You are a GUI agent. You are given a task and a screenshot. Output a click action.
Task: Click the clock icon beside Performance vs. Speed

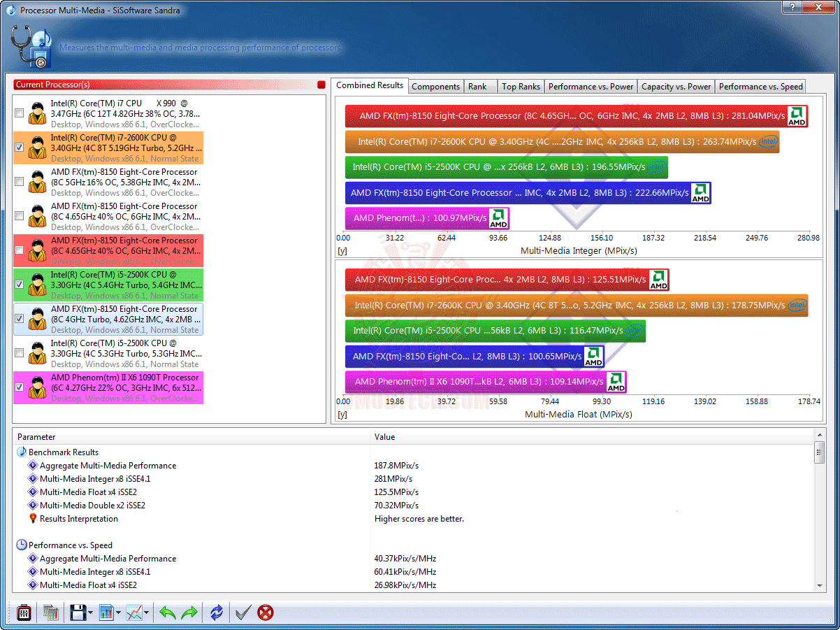tap(22, 545)
